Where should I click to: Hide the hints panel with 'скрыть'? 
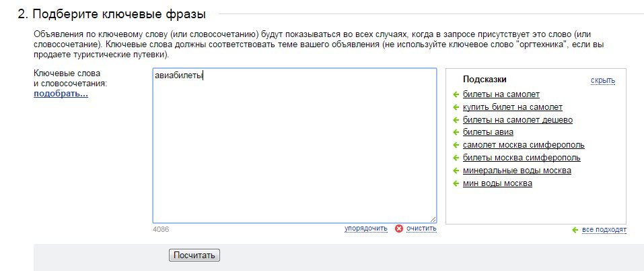(x=602, y=80)
